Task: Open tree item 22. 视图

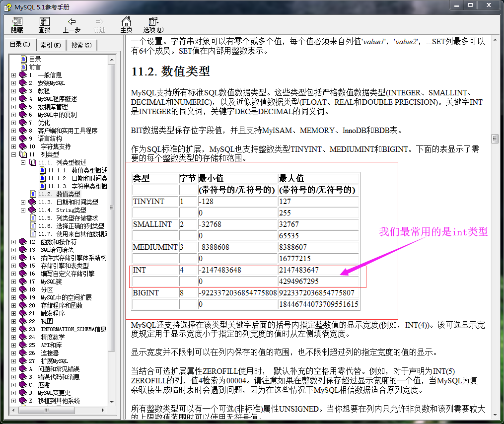Action: (x=41, y=321)
